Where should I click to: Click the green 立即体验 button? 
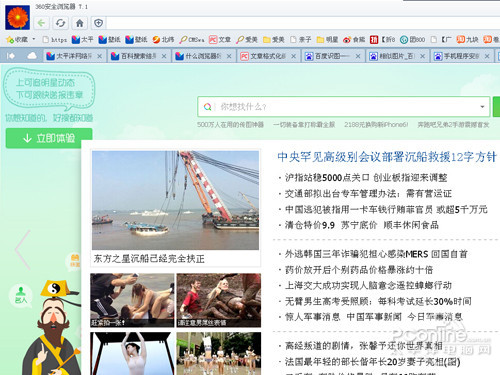point(49,138)
